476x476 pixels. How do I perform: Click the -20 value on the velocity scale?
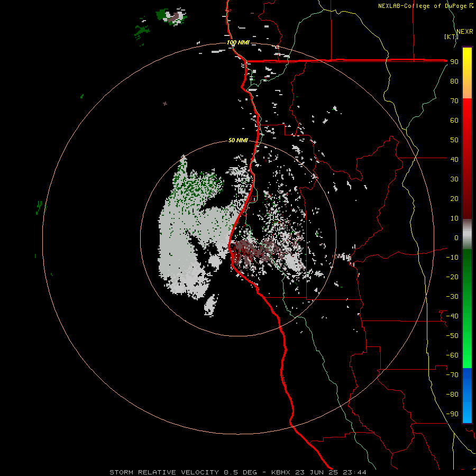(x=452, y=277)
